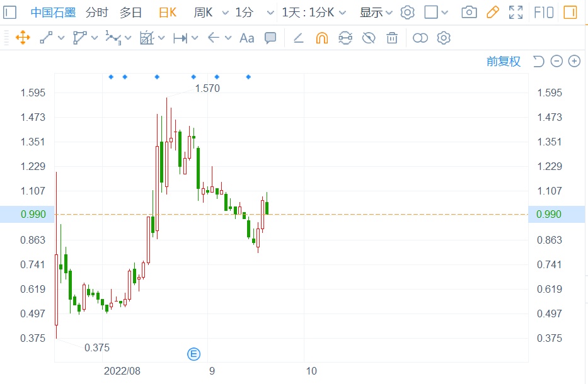Click the last blue diamond marker

click(248, 77)
